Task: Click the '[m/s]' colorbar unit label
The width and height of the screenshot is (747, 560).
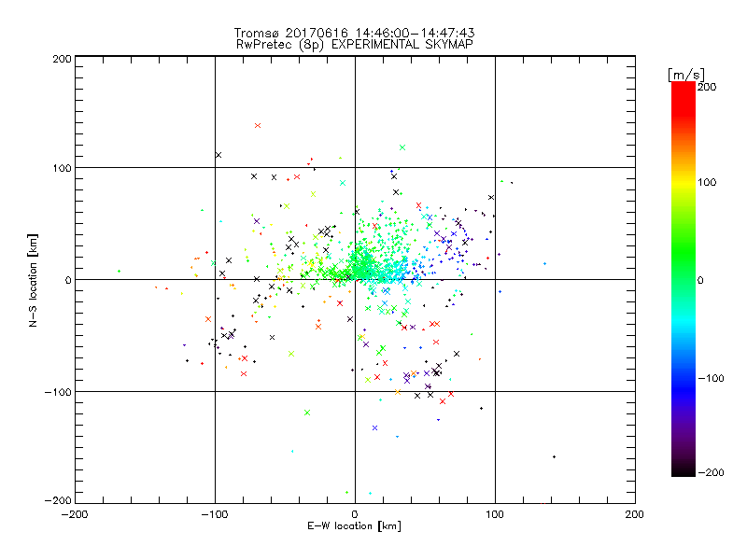Action: tap(685, 75)
